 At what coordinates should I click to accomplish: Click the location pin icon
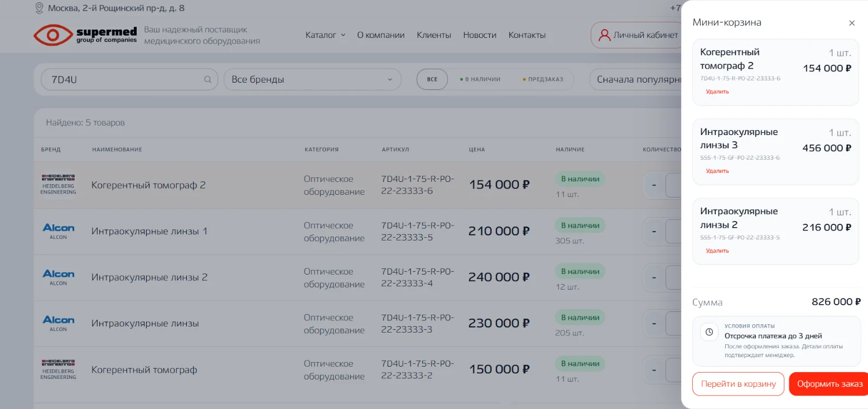(39, 8)
